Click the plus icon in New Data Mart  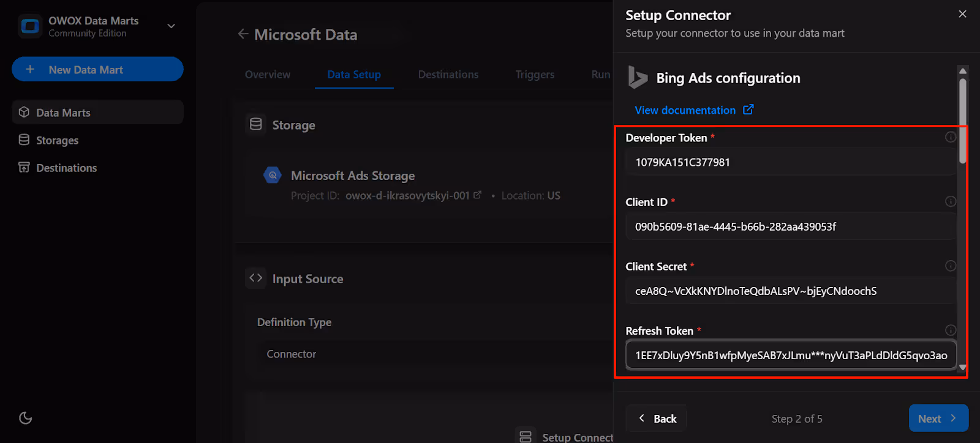30,69
